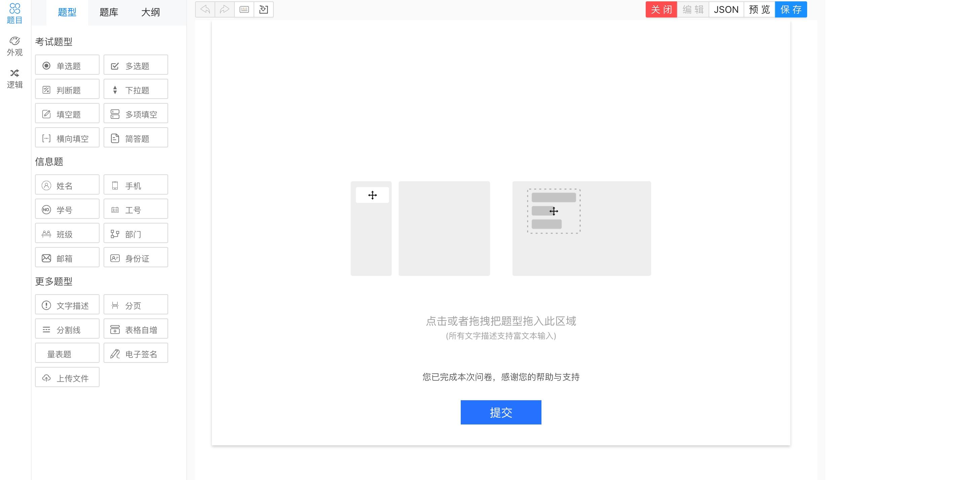Add a 下拉题 dropdown question
Screen dimensions: 980x480
point(136,90)
